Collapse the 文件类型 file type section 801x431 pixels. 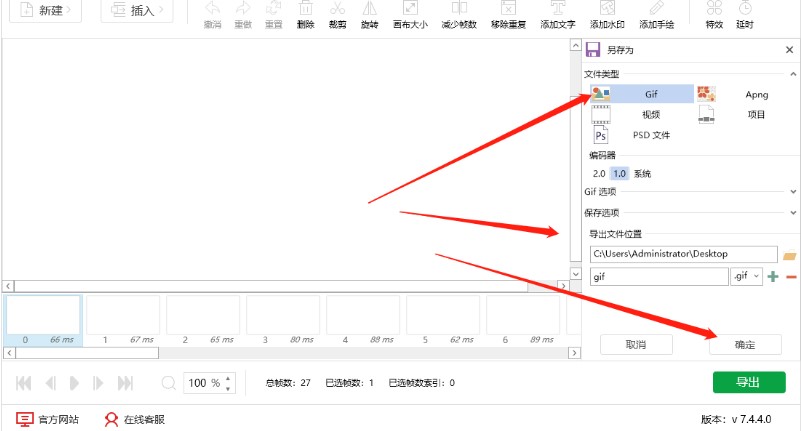coord(793,74)
